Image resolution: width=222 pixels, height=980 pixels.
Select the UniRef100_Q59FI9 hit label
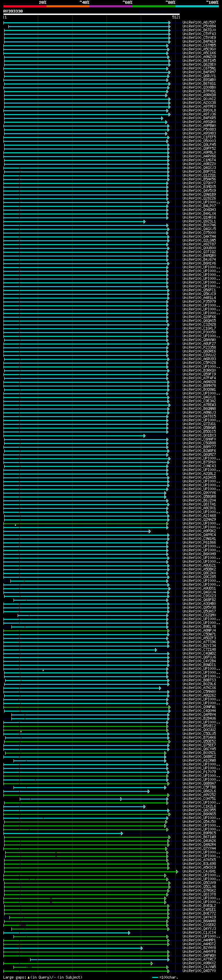(199, 374)
